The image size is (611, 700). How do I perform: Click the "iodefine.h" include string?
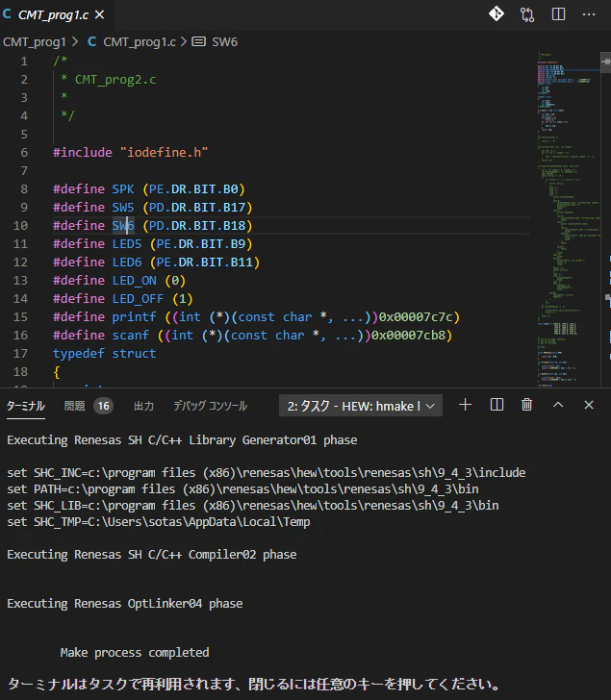coord(164,152)
